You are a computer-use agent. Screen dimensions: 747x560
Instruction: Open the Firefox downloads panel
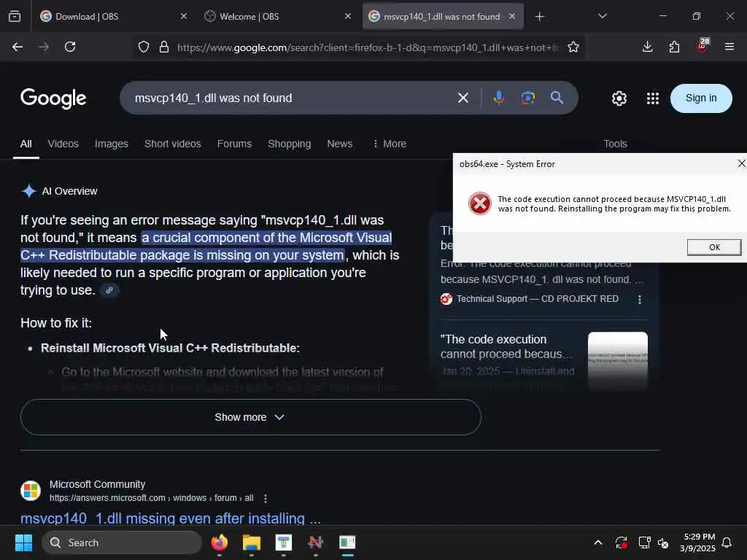tap(647, 47)
